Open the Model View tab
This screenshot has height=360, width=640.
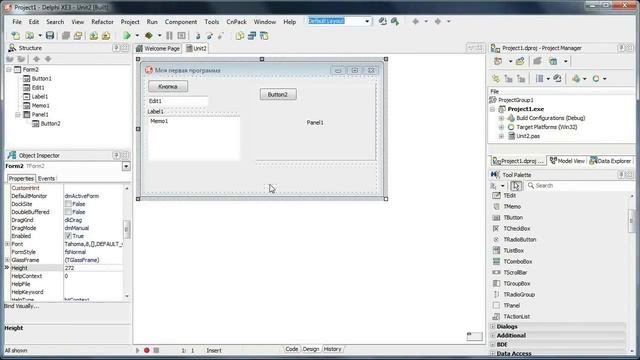click(567, 161)
